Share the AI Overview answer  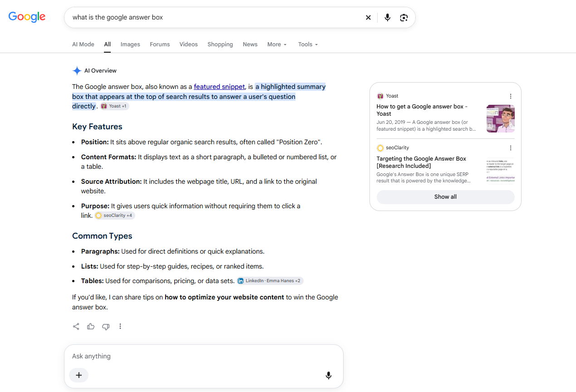[x=76, y=327]
